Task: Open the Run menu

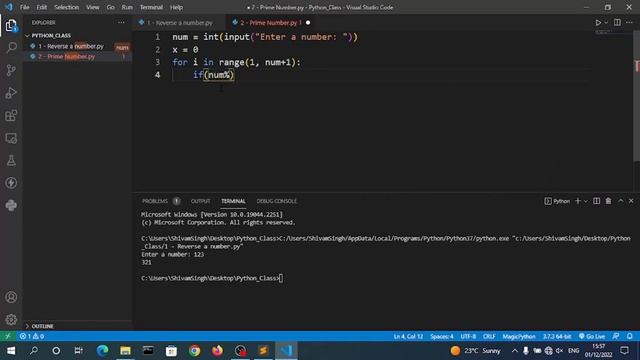Action: click(127, 7)
